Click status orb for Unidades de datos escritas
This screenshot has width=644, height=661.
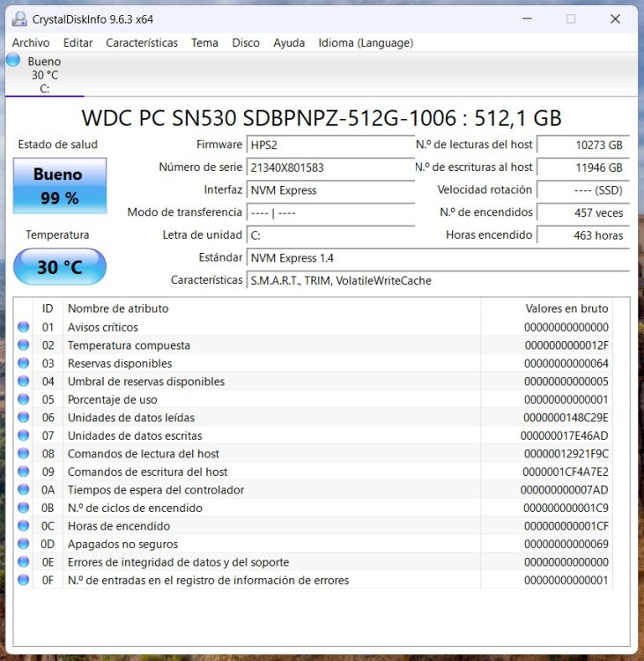coord(24,435)
